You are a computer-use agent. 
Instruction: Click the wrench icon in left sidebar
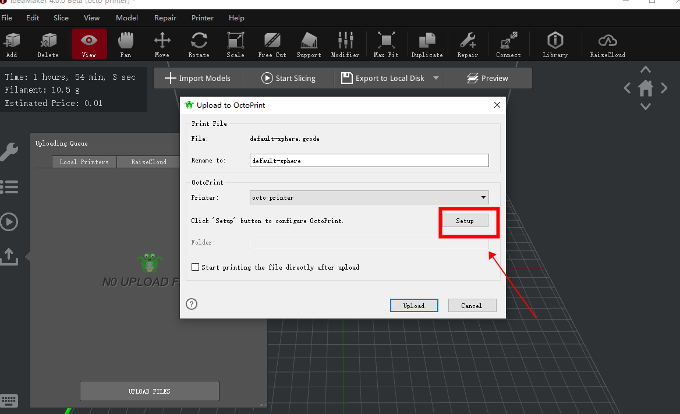coord(9,152)
